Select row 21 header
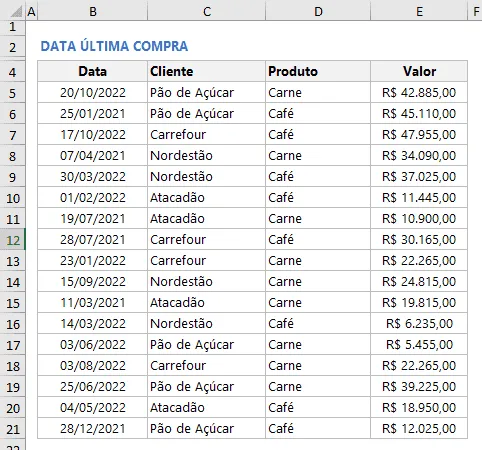 point(12,429)
